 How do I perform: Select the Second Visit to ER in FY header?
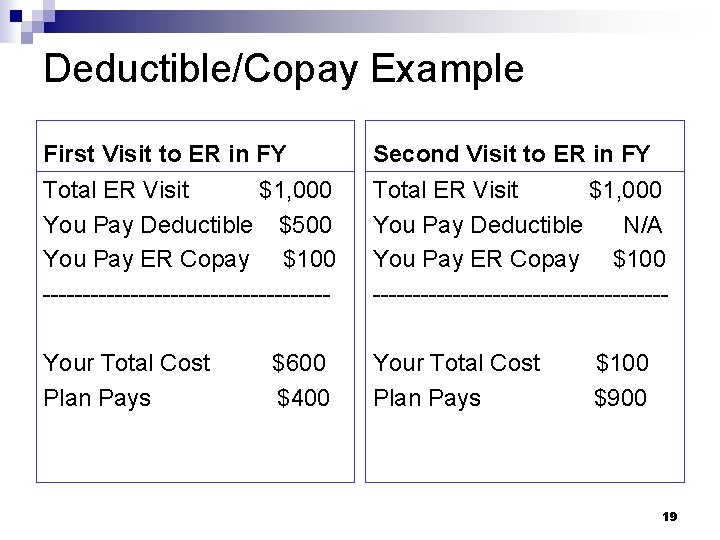[x=512, y=154]
